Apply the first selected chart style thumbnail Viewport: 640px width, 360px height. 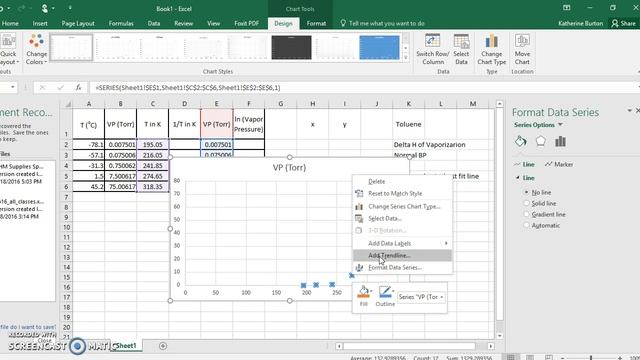tap(71, 47)
